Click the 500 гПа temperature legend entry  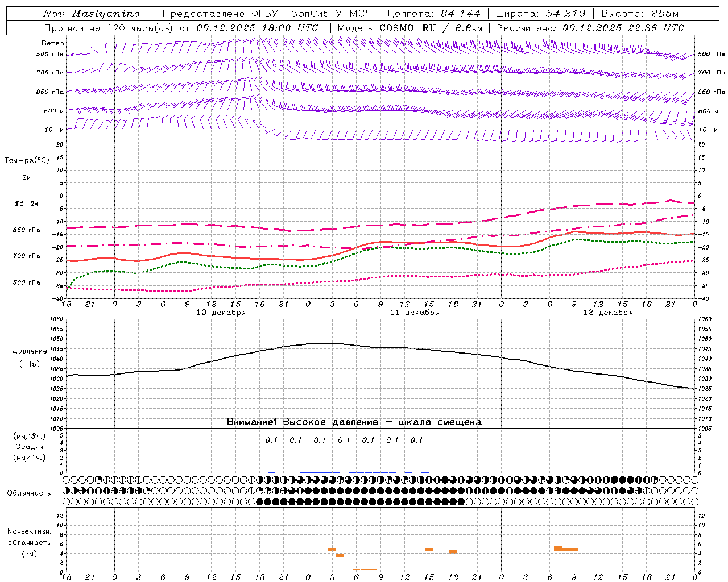pos(27,282)
